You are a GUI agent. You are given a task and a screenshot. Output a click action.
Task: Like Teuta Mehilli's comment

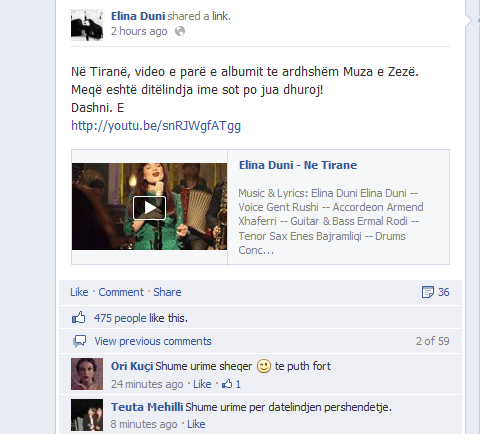(x=196, y=424)
